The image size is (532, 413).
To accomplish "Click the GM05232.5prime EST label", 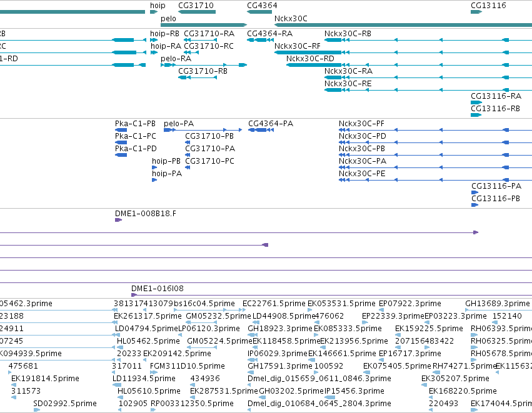I will tap(218, 316).
